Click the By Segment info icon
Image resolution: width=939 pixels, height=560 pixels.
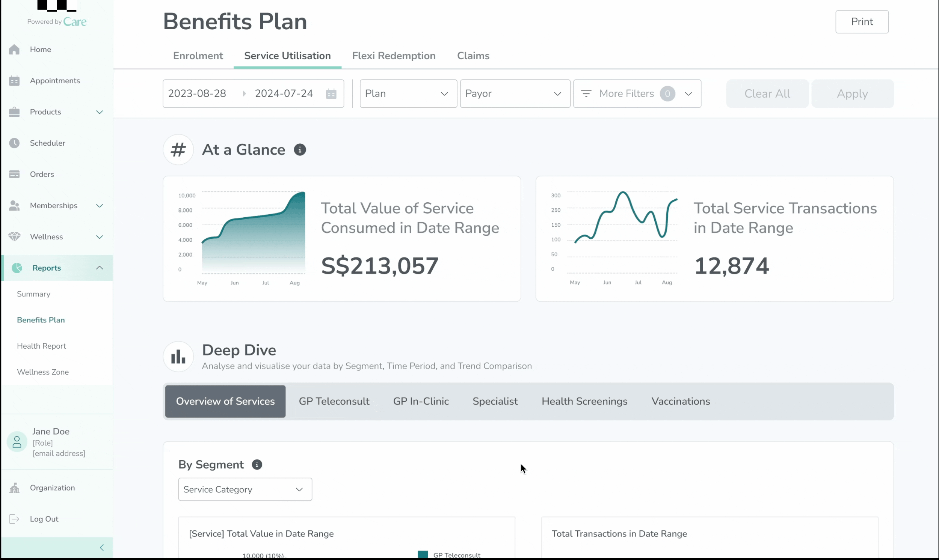257,465
